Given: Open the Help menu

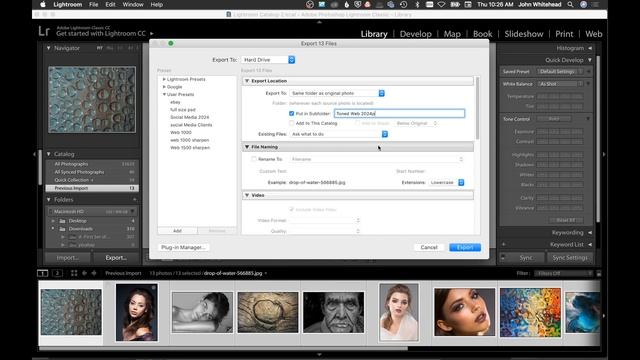Looking at the screenshot, I should click(x=157, y=4).
